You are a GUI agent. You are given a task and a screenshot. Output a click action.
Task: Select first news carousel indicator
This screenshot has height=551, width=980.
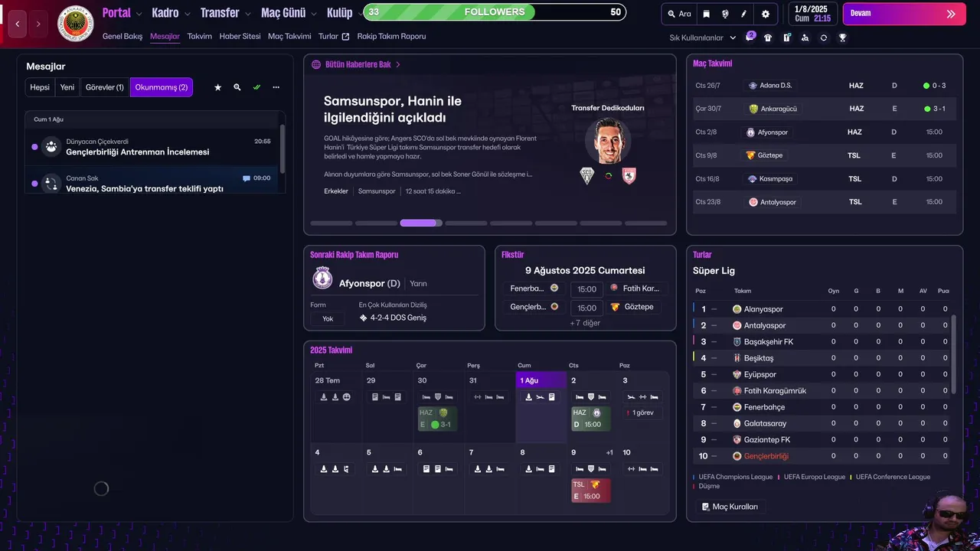(x=332, y=223)
